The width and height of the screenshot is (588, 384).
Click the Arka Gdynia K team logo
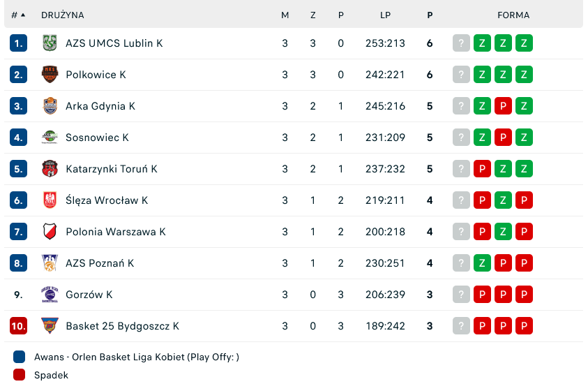[x=50, y=106]
